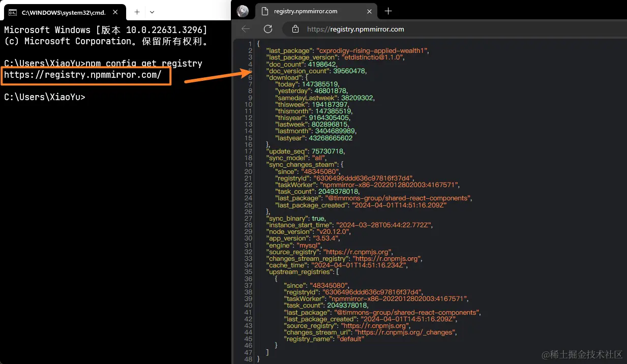The height and width of the screenshot is (364, 627).
Task: Click "yesterday" value 46801878
Action: (x=330, y=91)
